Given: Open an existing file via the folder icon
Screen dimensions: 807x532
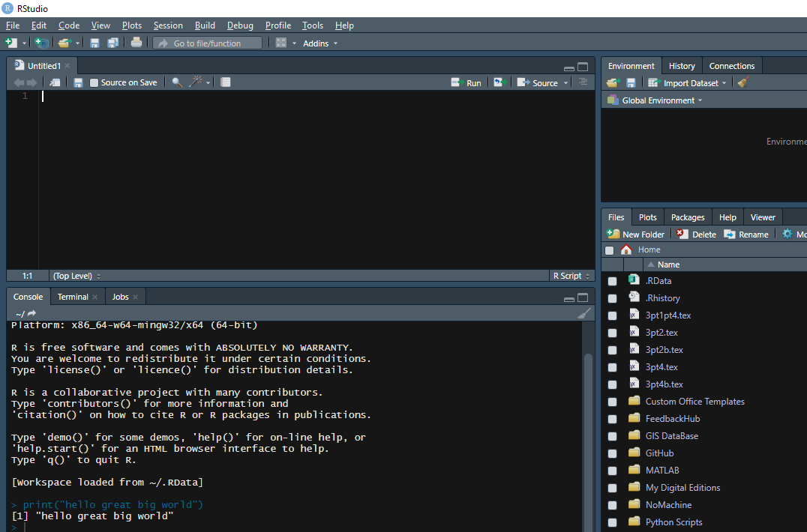Looking at the screenshot, I should click(64, 43).
